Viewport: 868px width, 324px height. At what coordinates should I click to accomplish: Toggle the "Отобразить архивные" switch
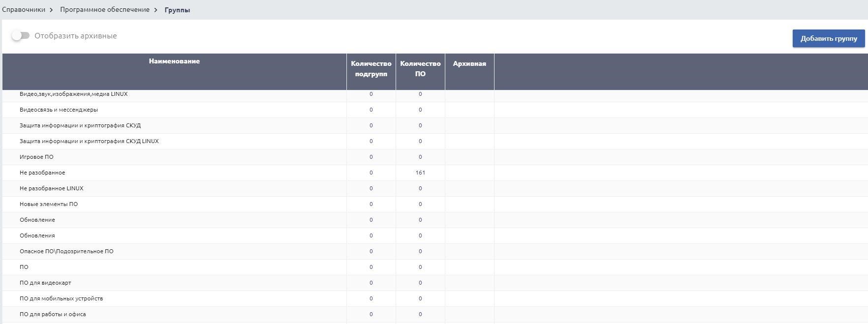click(21, 36)
